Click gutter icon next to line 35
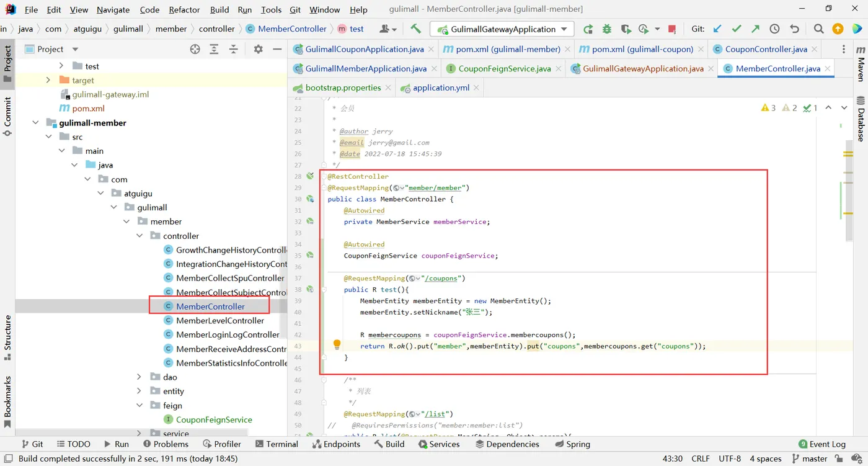The height and width of the screenshot is (466, 868). [x=310, y=255]
